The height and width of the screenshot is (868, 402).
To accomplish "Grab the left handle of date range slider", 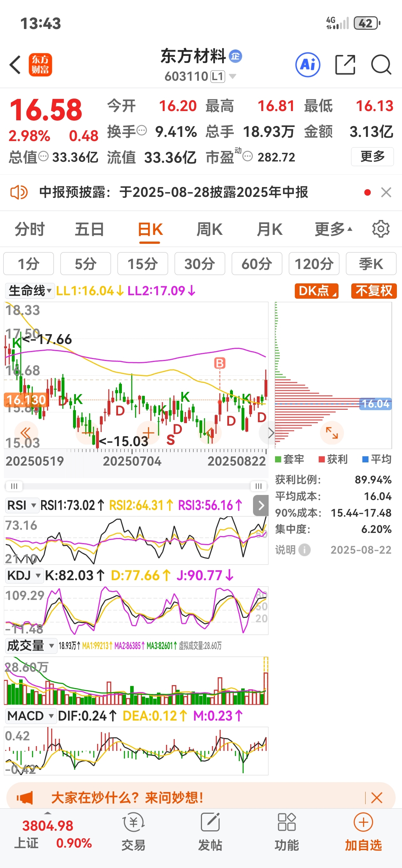I will tap(14, 486).
